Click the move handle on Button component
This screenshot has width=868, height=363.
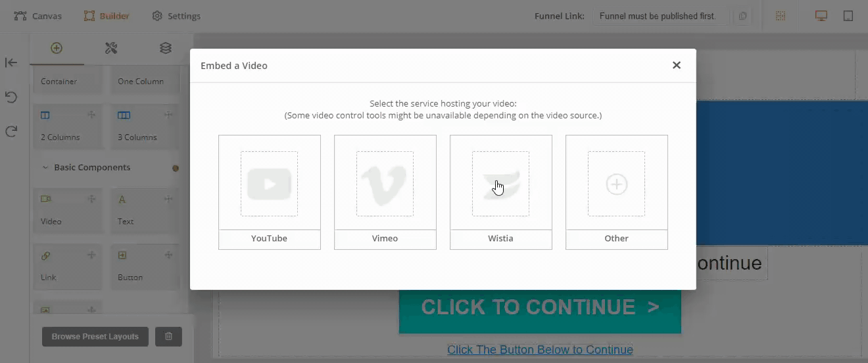tap(168, 255)
